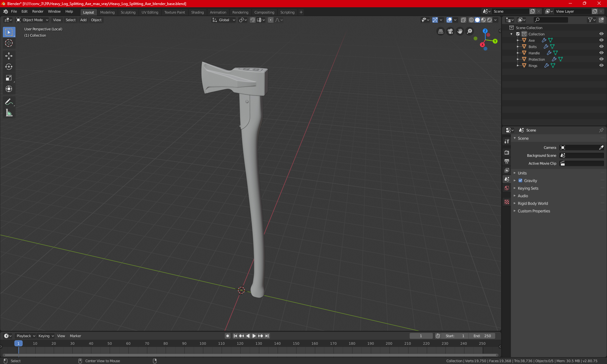Image resolution: width=607 pixels, height=364 pixels.
Task: Hide the Bolts object in outliner
Action: 601,46
